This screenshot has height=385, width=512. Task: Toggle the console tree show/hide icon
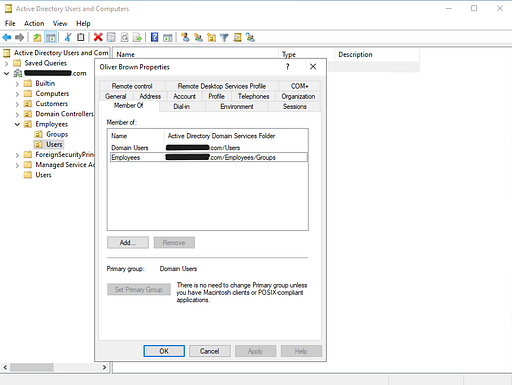click(51, 37)
